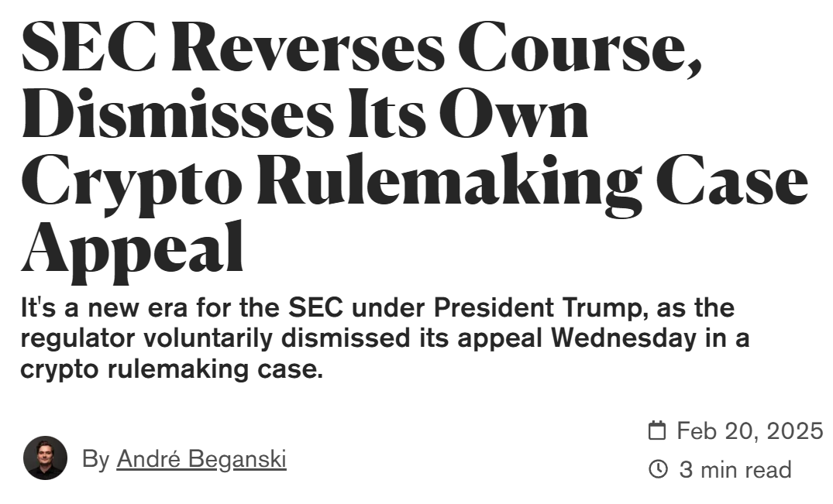Viewport: 833px width, 504px height.
Task: Click the Feb 20, 2025 date text
Action: click(749, 430)
